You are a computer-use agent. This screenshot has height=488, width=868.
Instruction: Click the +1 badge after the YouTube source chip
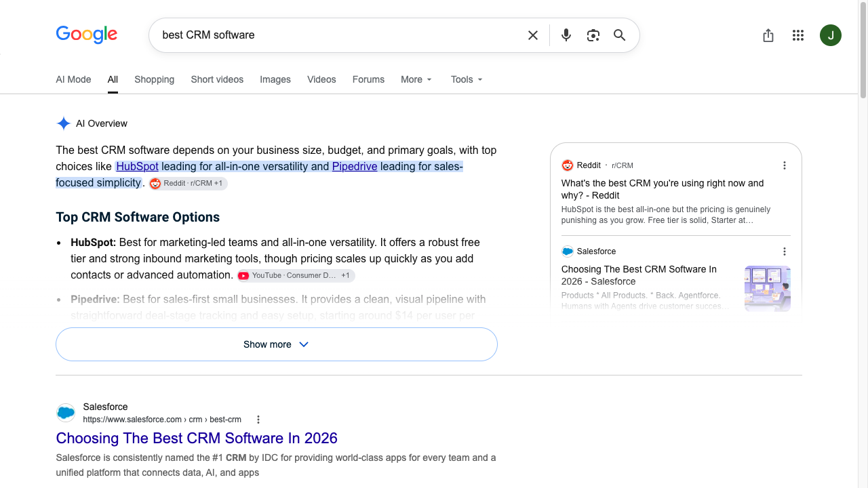click(x=346, y=276)
